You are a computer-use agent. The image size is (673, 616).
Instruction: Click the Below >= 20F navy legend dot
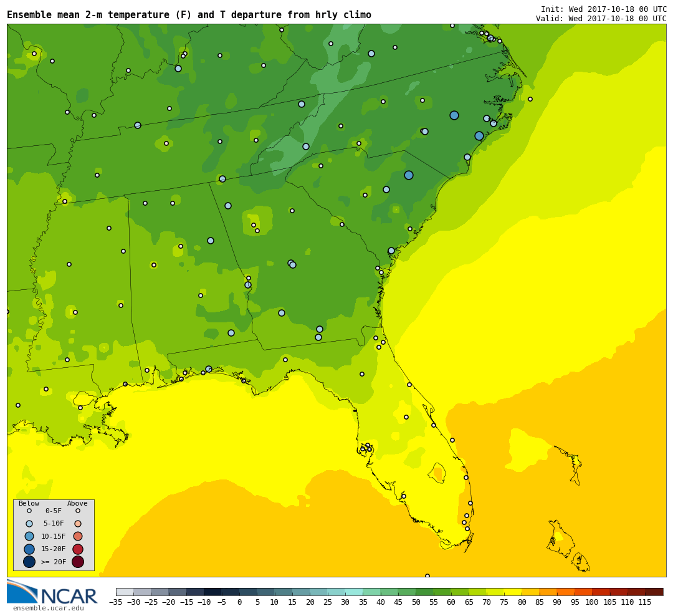pos(29,561)
